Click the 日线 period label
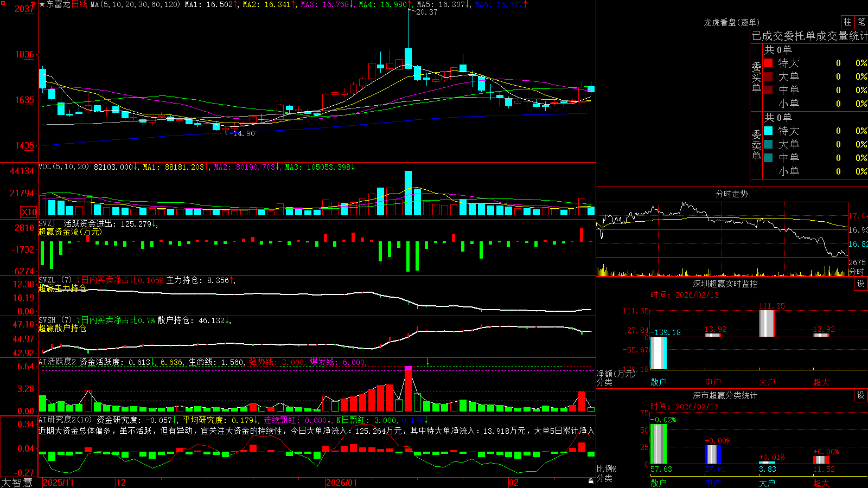 [x=79, y=4]
